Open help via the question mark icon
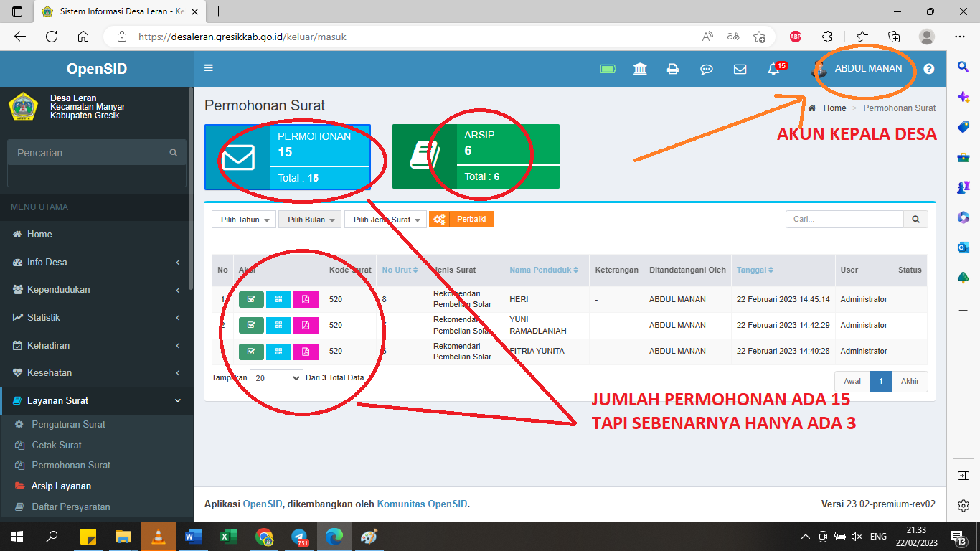This screenshot has height=551, width=980. (928, 69)
